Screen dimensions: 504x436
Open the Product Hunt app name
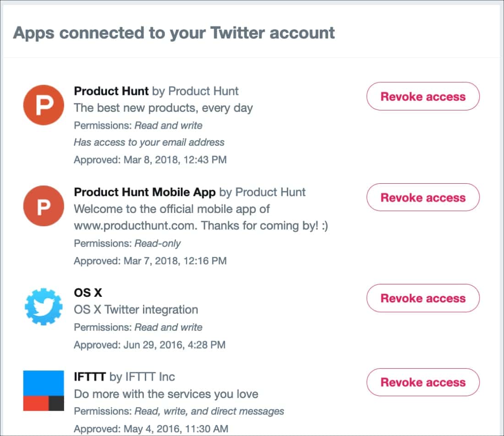tap(111, 91)
